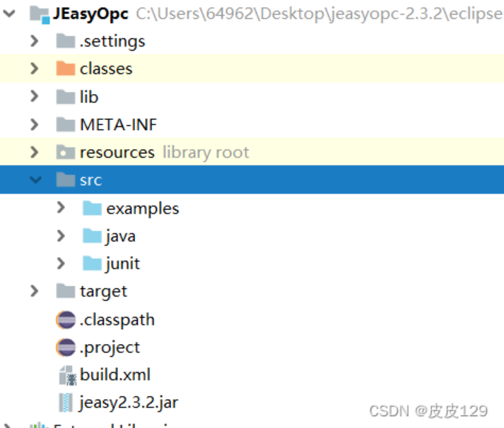Viewport: 504px width, 428px height.
Task: Click the META-INF folder icon
Action: (x=66, y=124)
